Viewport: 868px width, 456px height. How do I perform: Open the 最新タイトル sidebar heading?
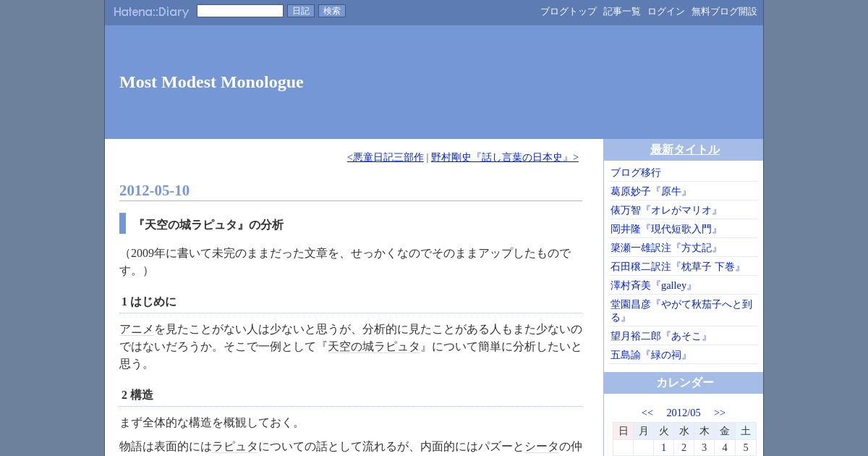pos(685,150)
